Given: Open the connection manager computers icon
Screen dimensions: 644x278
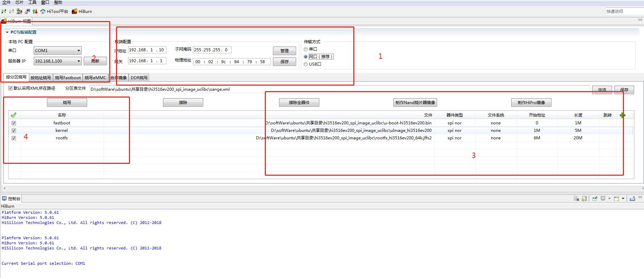Looking at the screenshot, I should coord(19,11).
